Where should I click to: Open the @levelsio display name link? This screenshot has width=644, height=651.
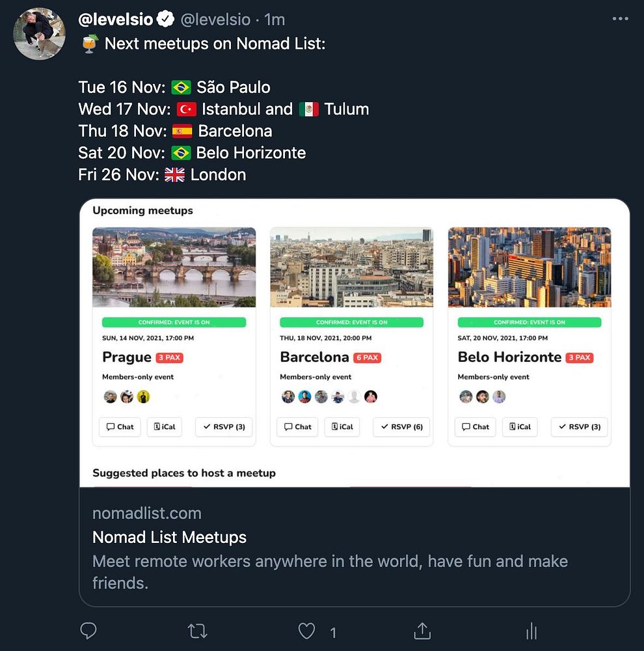[116, 20]
